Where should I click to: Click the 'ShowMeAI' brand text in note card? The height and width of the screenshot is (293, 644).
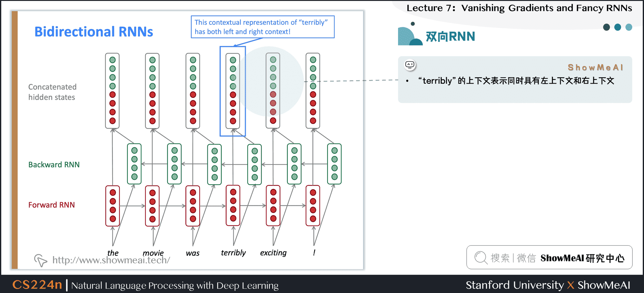click(595, 67)
